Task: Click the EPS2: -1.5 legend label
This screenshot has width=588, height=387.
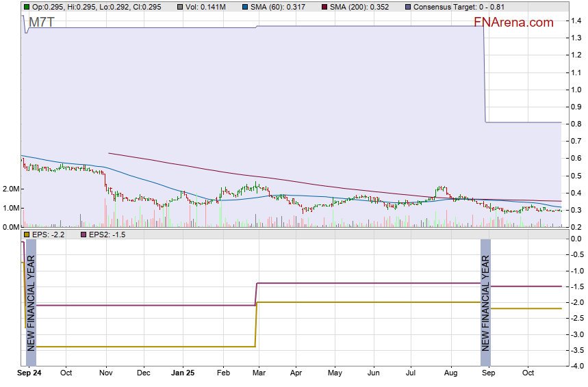Action: (107, 235)
